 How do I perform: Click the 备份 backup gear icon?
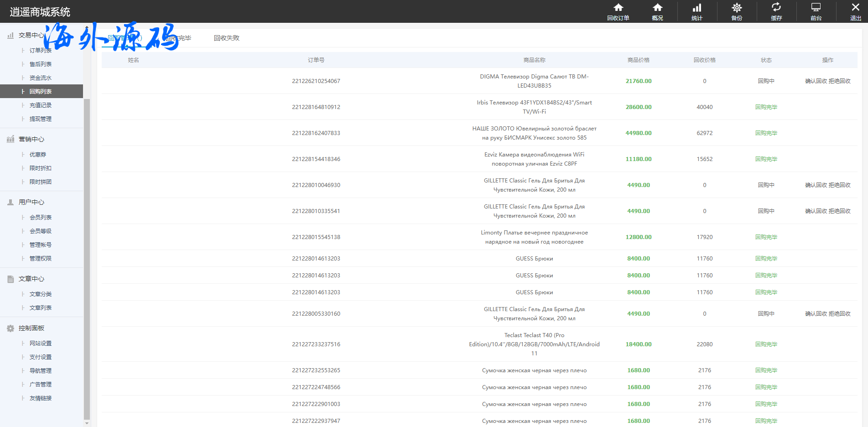[737, 11]
